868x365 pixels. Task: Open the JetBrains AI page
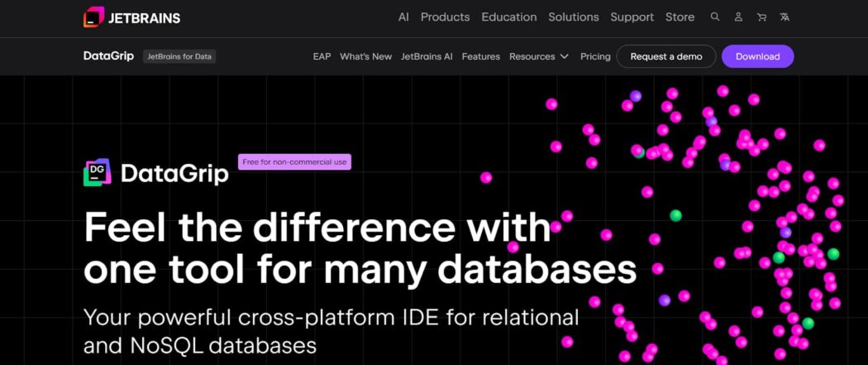coord(427,56)
